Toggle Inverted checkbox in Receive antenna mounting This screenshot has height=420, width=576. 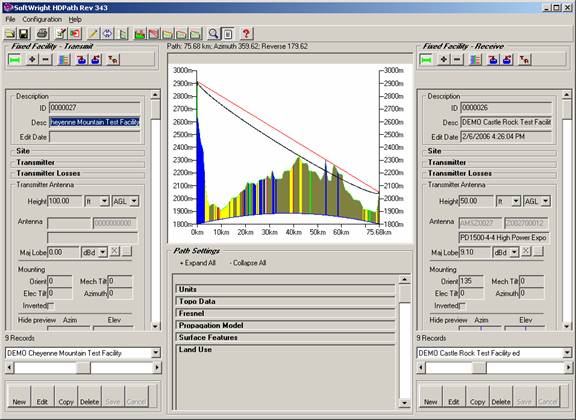462,306
